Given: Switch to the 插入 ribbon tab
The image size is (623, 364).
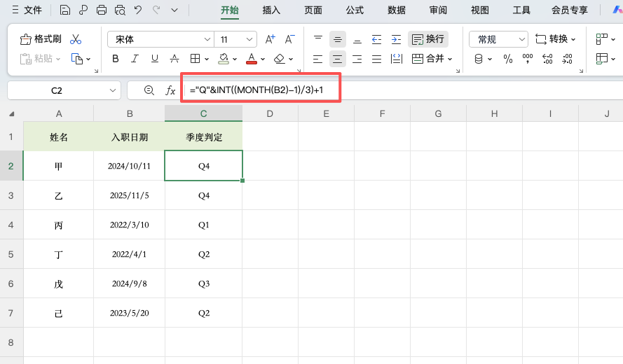Looking at the screenshot, I should [271, 10].
